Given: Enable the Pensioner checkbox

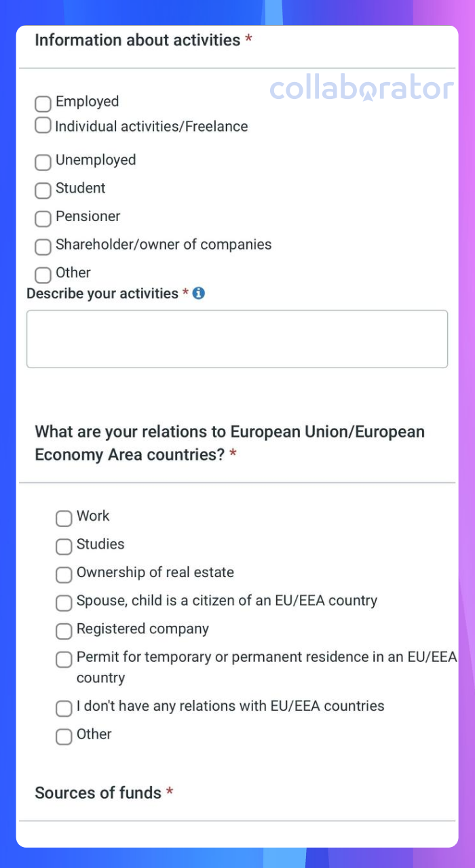Looking at the screenshot, I should tap(43, 218).
